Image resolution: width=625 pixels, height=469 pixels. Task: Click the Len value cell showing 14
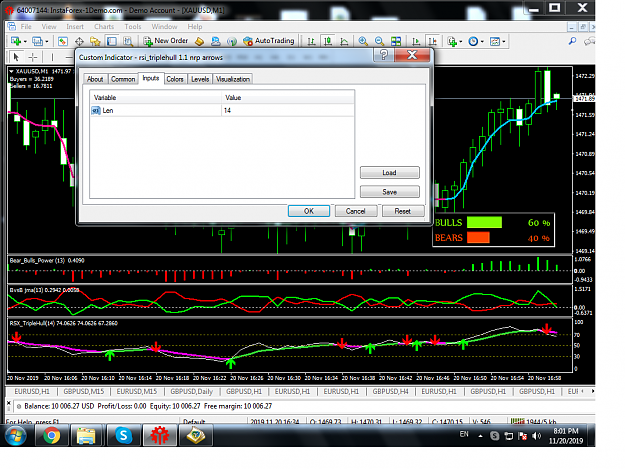click(288, 110)
